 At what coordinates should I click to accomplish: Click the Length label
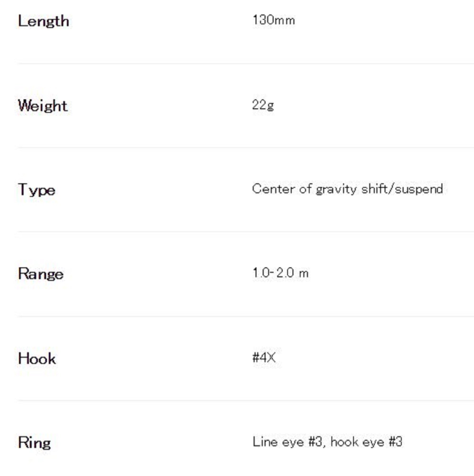point(43,21)
